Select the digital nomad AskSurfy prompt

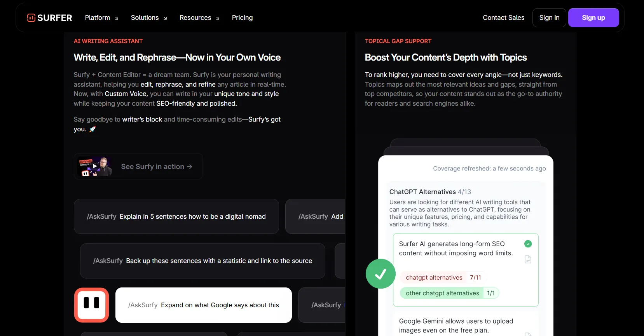176,216
